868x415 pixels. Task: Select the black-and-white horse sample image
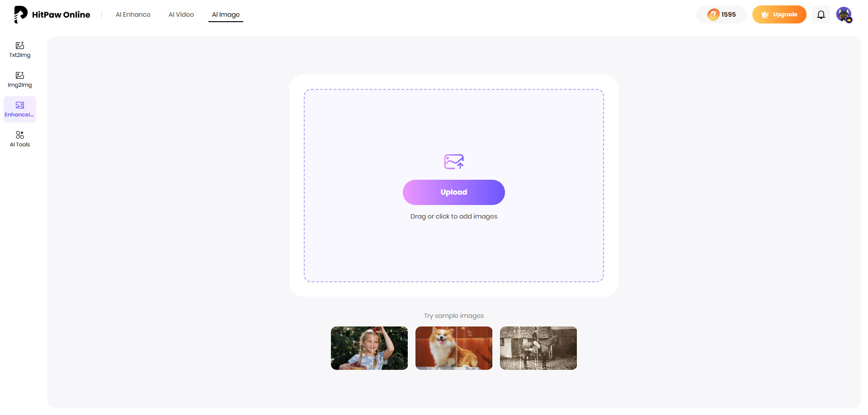click(538, 348)
